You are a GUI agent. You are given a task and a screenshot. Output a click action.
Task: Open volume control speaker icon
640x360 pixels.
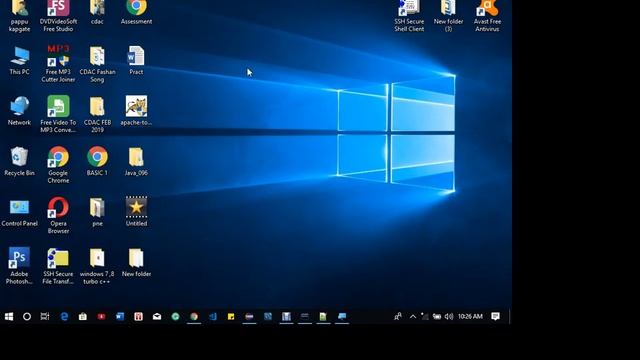click(x=449, y=316)
